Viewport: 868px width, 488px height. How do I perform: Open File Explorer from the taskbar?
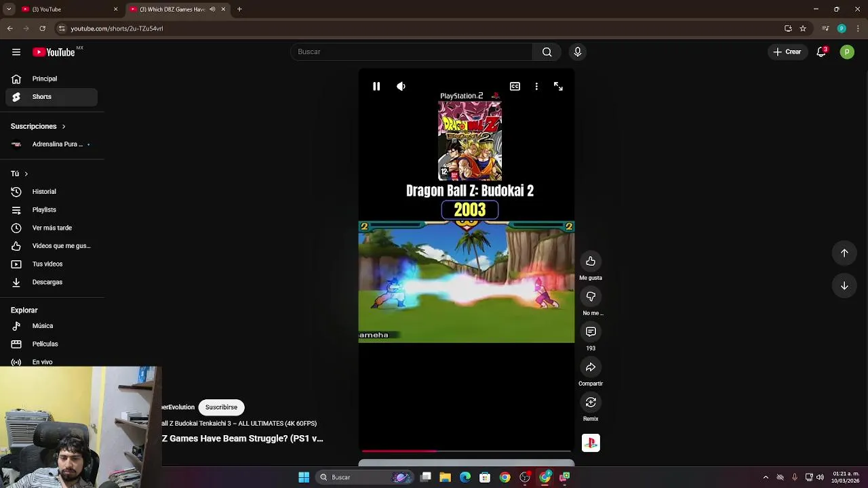[x=446, y=477]
